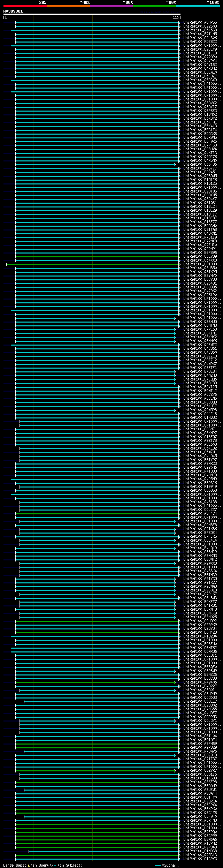Select the UniRef100_B5DK39 label

[200, 383]
